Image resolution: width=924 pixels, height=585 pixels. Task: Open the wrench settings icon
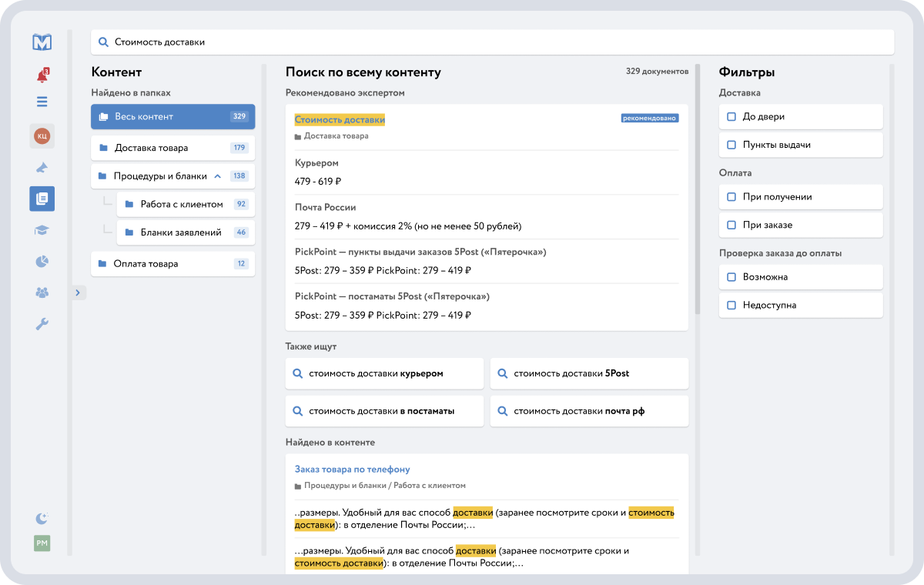42,324
